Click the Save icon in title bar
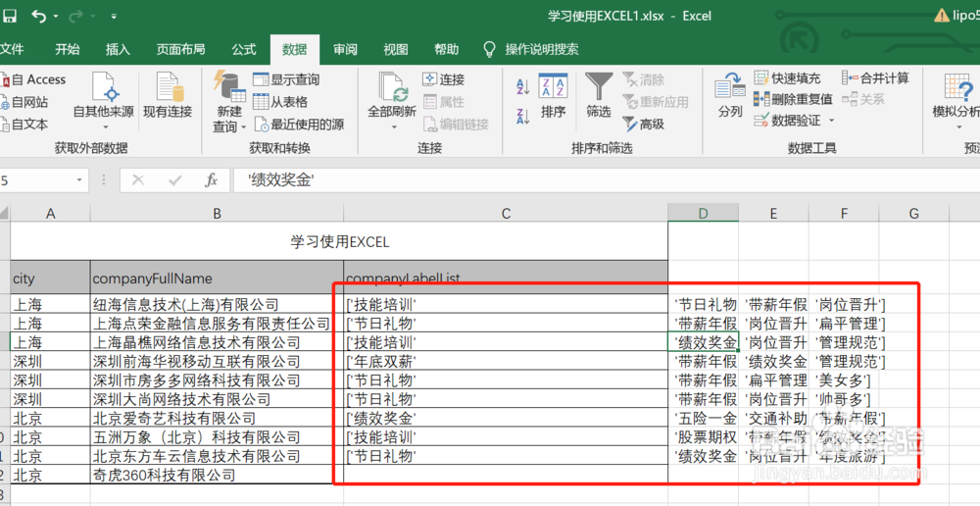Image resolution: width=980 pixels, height=506 pixels. tap(10, 17)
